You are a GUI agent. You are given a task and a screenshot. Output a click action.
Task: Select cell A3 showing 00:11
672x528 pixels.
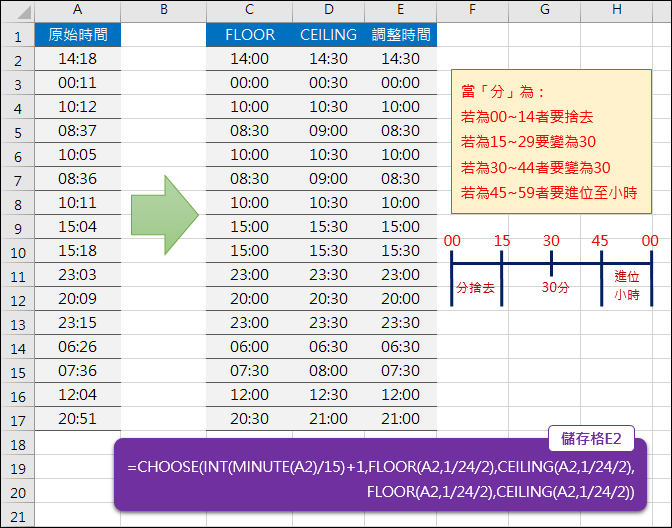(78, 83)
